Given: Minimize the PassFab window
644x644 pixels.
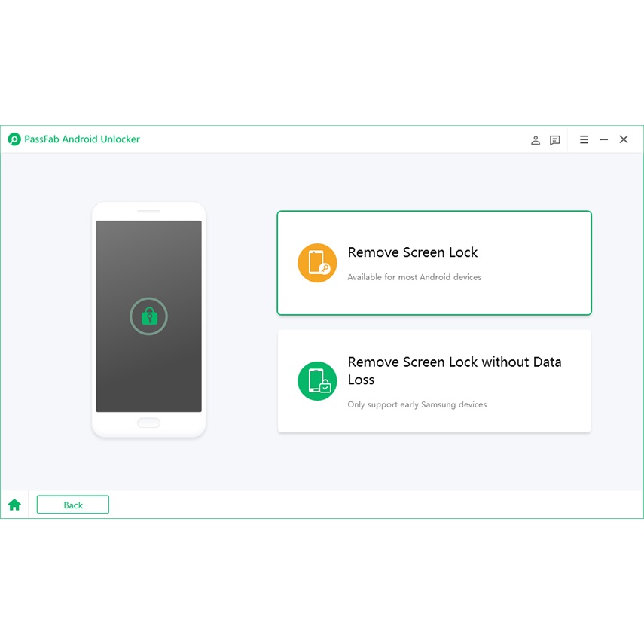Looking at the screenshot, I should pyautogui.click(x=603, y=139).
